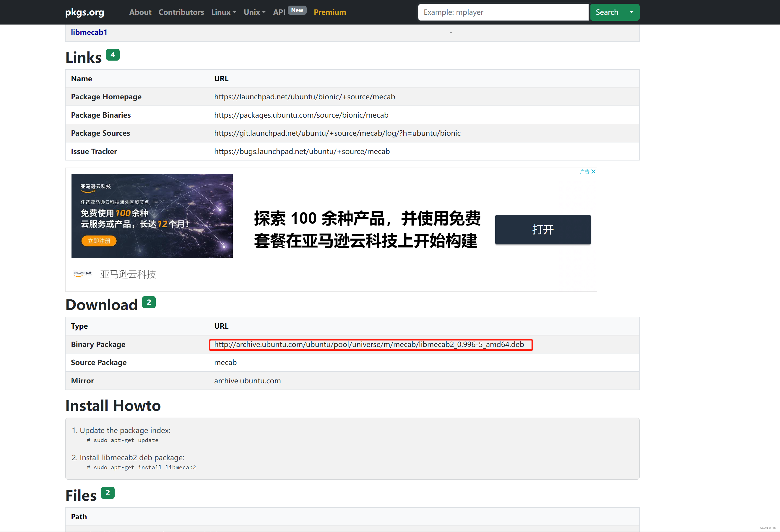Click the pkgs.org logo

[84, 12]
